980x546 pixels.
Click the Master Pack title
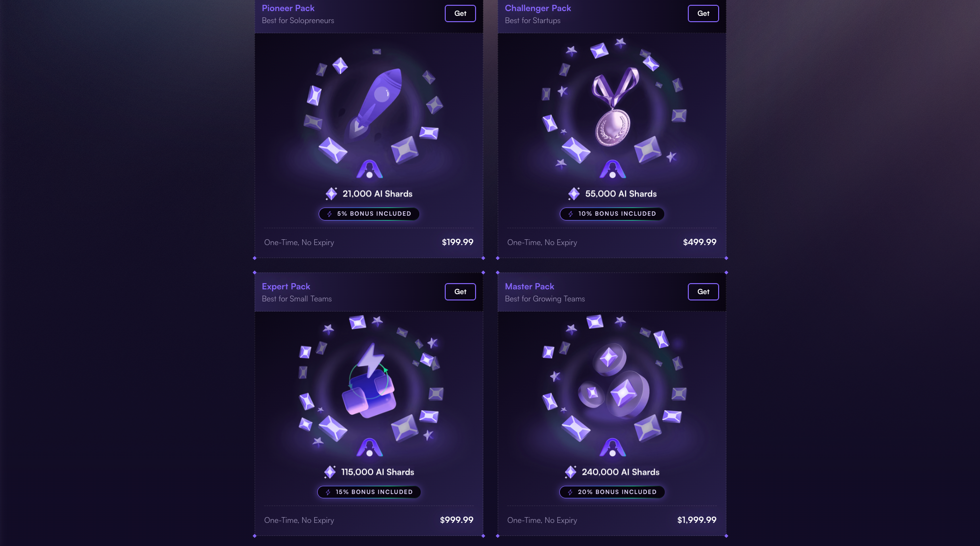529,286
